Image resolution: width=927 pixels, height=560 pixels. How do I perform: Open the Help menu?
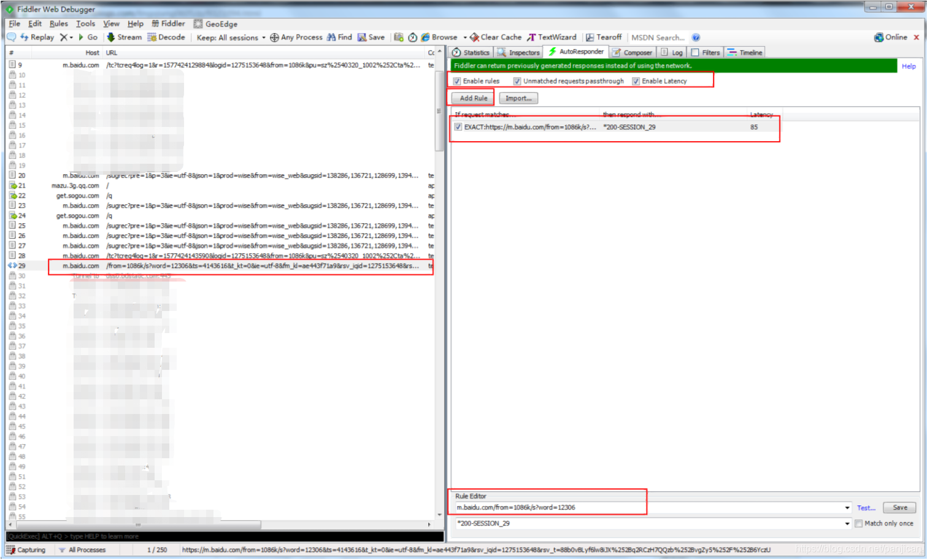point(136,24)
